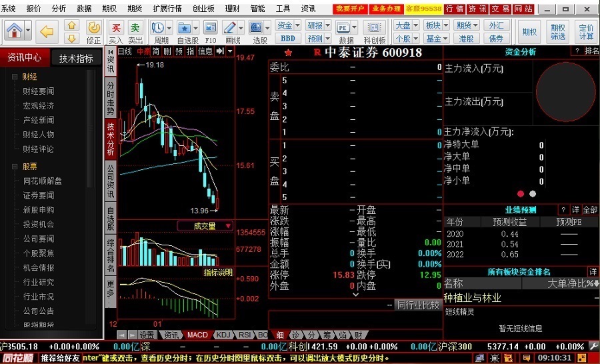Switch to the 技术指标 tab

point(76,59)
